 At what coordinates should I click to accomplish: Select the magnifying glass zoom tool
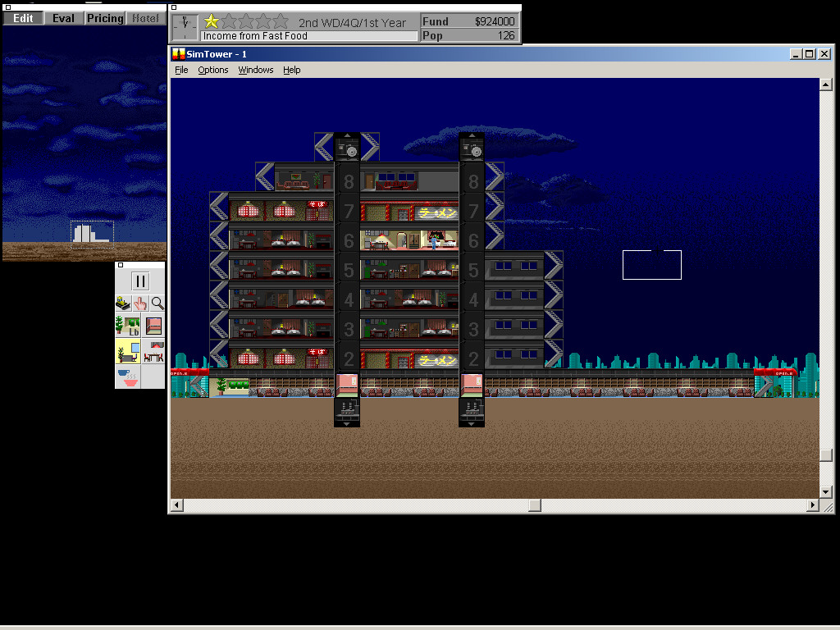click(x=157, y=304)
